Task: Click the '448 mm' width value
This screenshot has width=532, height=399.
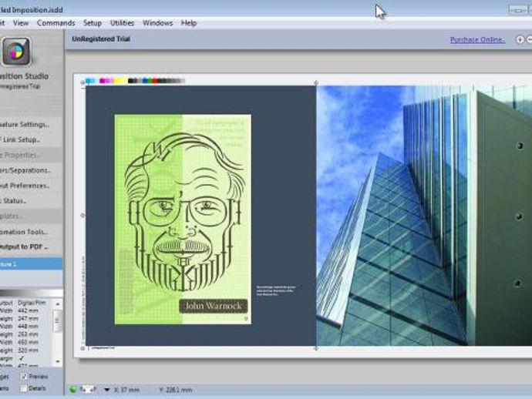Action: 28,327
